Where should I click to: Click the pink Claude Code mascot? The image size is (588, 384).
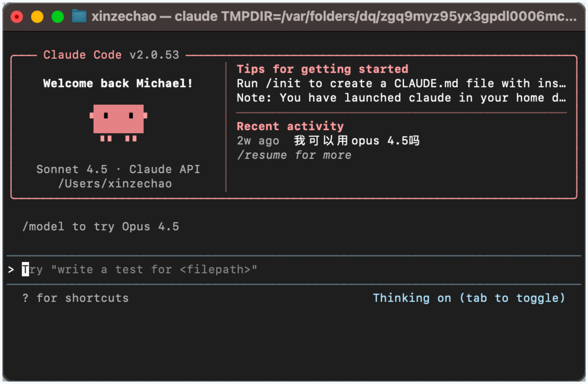(118, 123)
